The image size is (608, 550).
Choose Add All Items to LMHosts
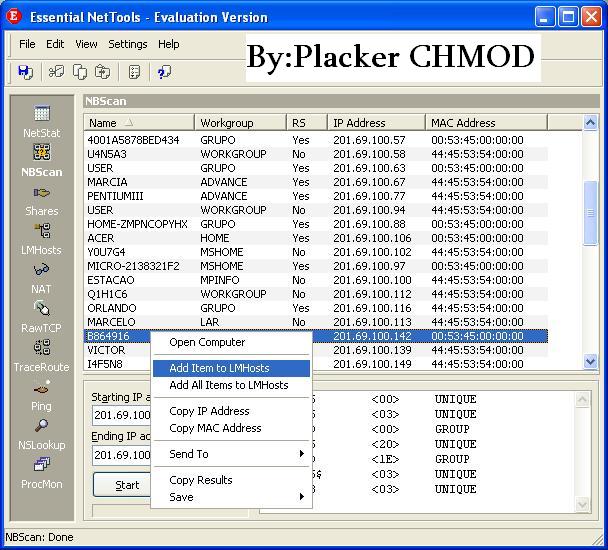[x=231, y=385]
